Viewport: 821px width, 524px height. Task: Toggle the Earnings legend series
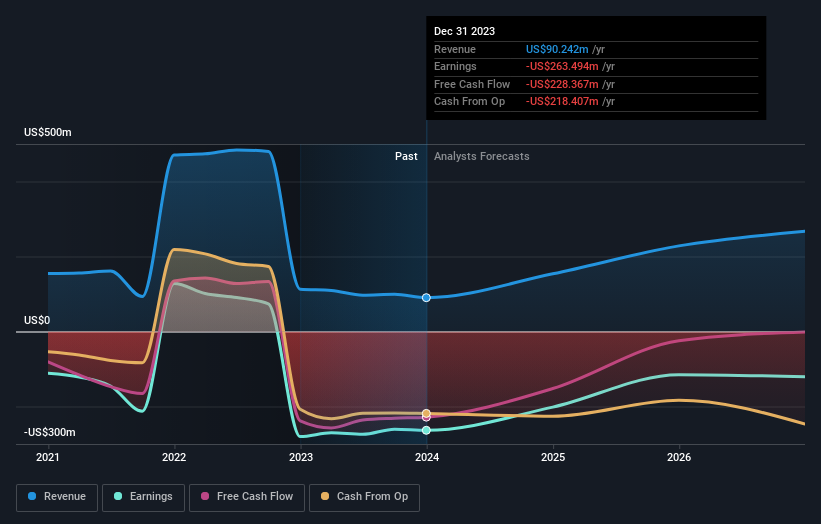click(143, 497)
